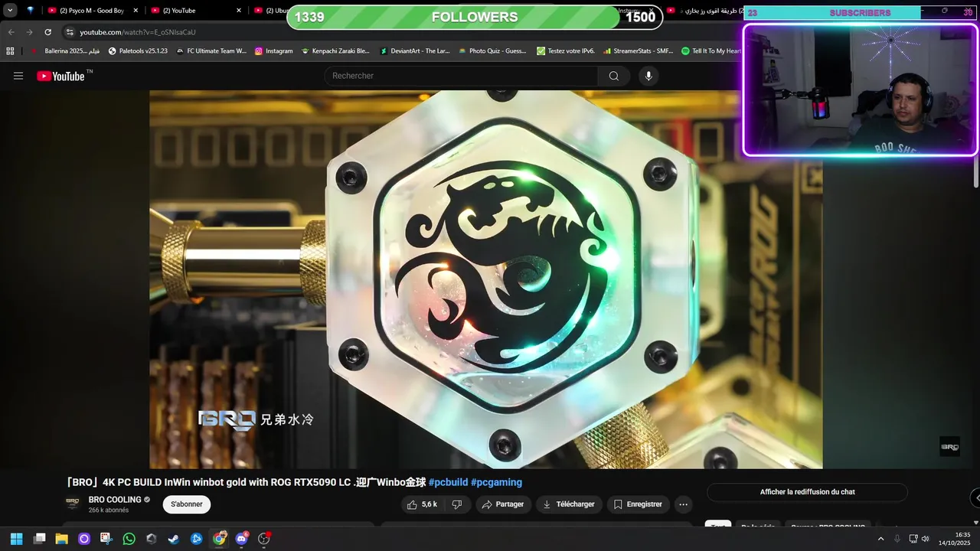Share the video via Partager
This screenshot has width=980, height=551.
click(x=503, y=504)
